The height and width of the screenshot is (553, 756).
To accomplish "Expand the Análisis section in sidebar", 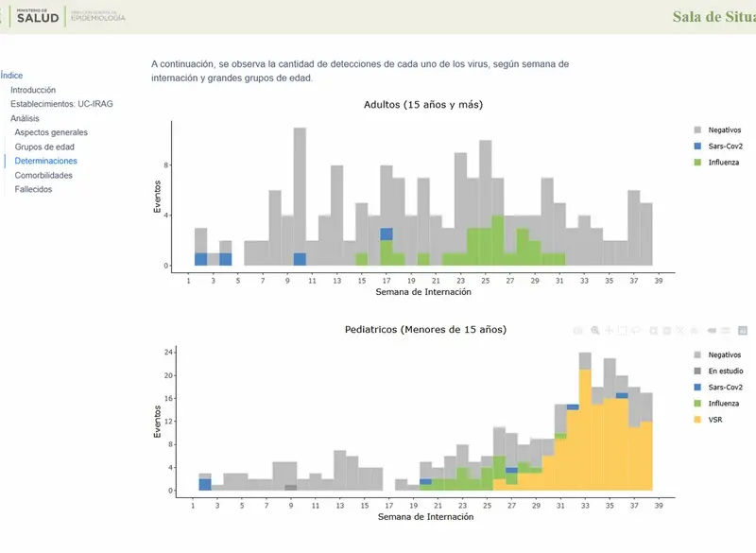I will [25, 118].
